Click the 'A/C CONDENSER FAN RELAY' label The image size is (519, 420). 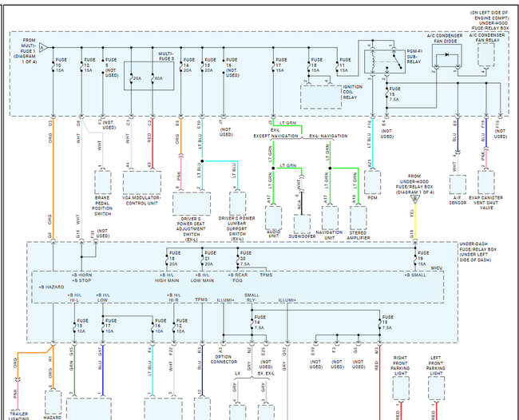(487, 38)
